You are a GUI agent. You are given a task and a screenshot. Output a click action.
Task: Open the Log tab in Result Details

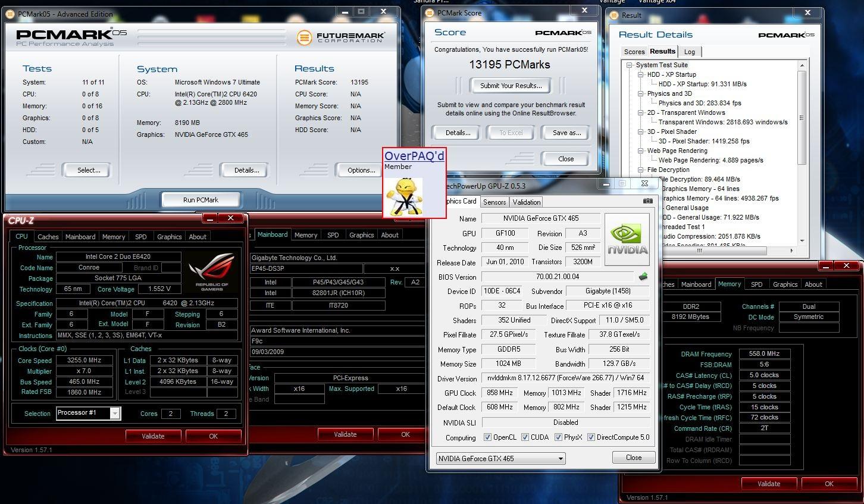tap(690, 52)
